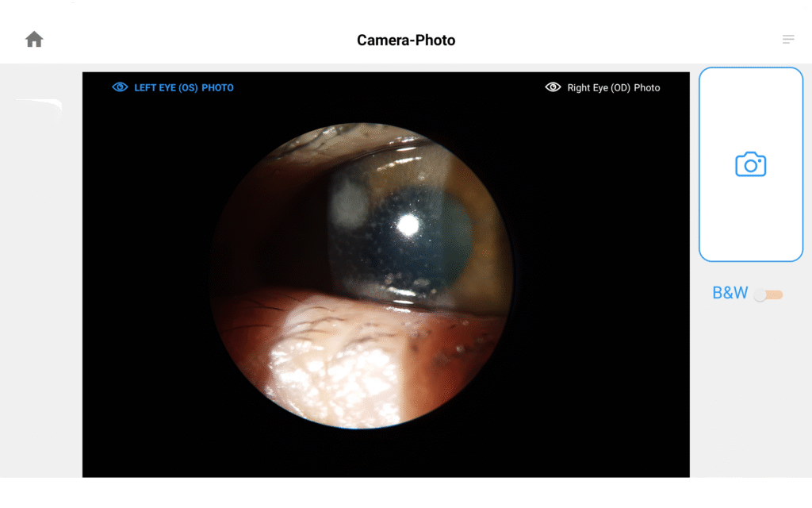This screenshot has height=508, width=812.
Task: Toggle the B&W switch
Action: (x=768, y=294)
